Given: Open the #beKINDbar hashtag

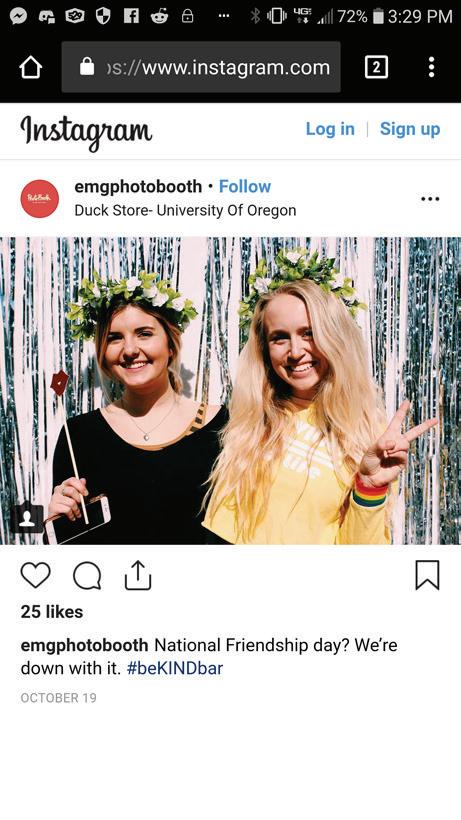Looking at the screenshot, I should (x=175, y=668).
